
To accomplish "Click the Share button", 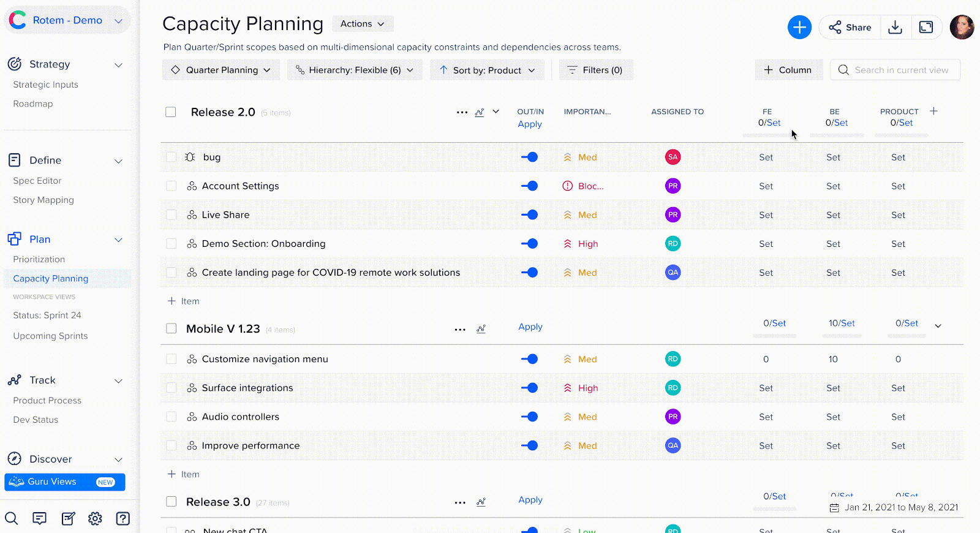I will click(850, 27).
